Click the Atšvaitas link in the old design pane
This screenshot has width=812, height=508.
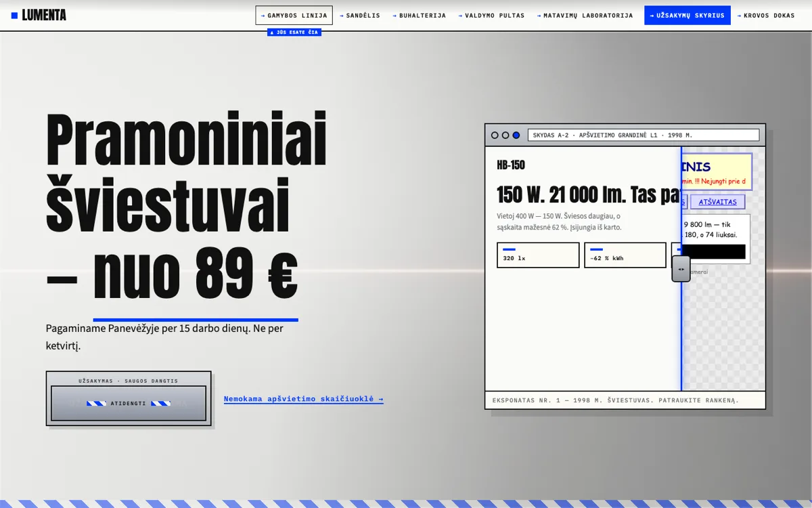tap(717, 202)
